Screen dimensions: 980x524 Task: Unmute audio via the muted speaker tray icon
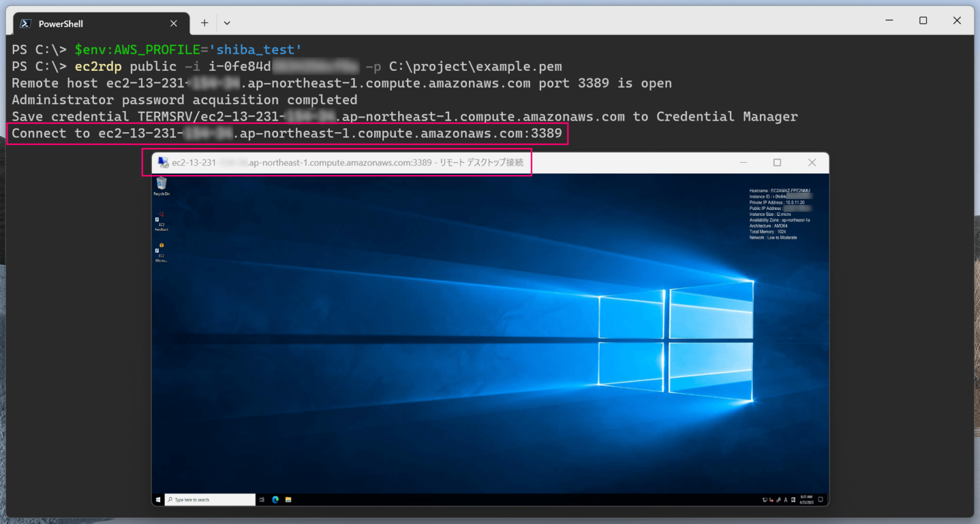pos(771,500)
